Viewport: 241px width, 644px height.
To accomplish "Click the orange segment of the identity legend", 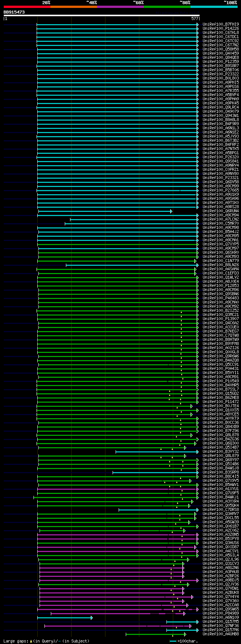I will (73, 6).
